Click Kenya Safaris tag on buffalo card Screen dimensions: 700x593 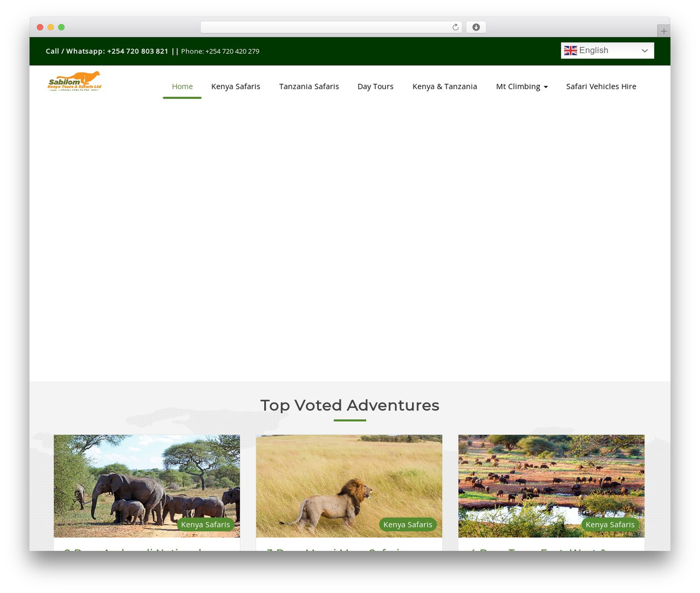click(610, 525)
